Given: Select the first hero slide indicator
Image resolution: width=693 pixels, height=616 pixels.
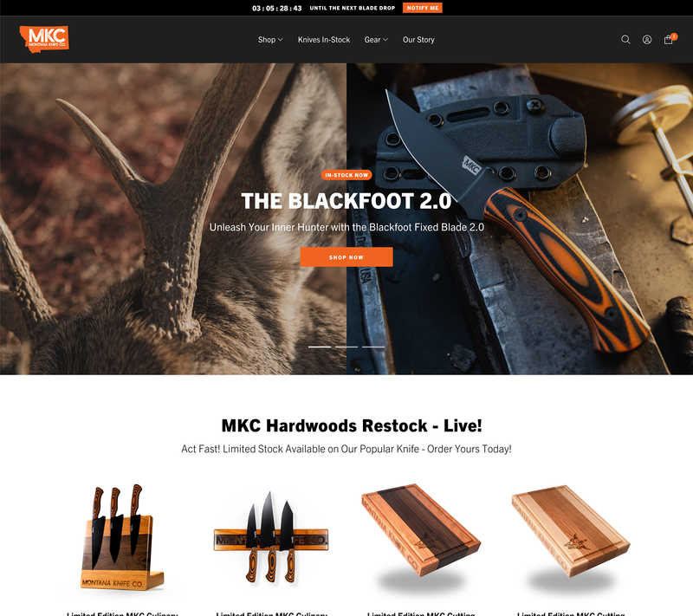Looking at the screenshot, I should pos(320,347).
